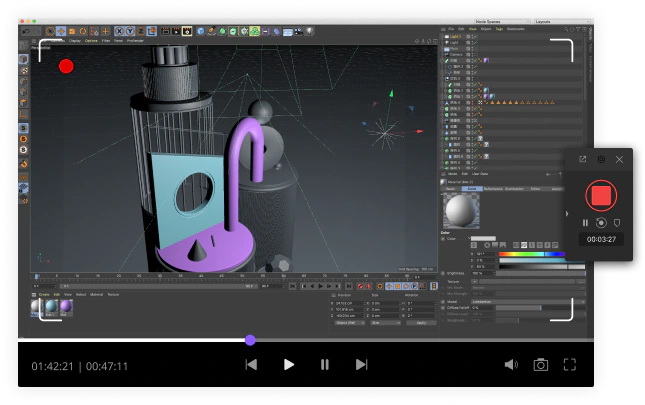645x405 pixels.
Task: Select the purple material thumbnail
Action: [66, 308]
